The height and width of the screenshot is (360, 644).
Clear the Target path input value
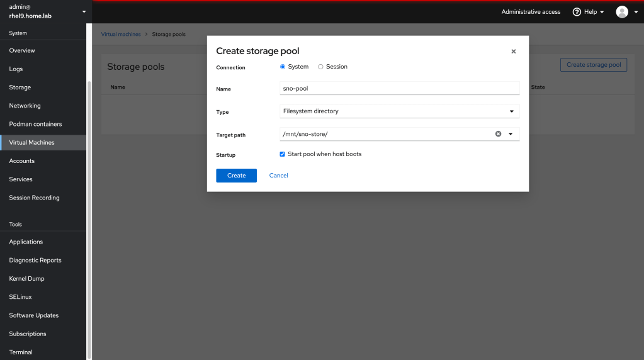[498, 134]
